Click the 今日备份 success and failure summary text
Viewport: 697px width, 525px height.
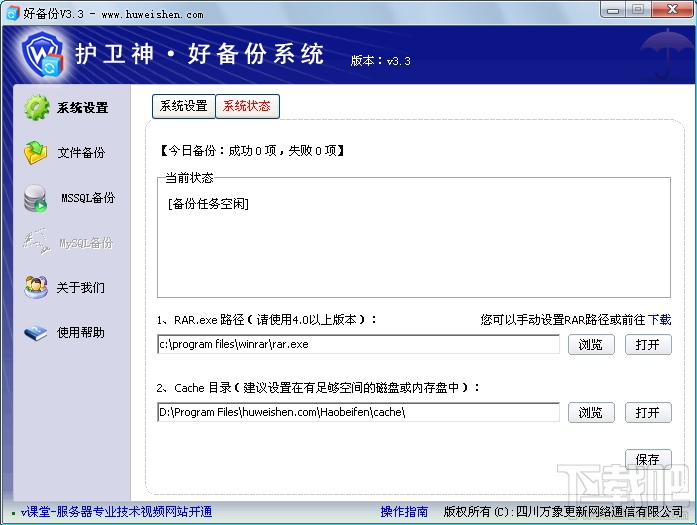tap(252, 151)
